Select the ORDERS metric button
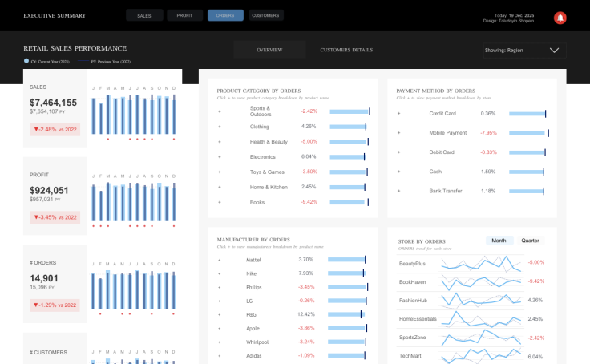590x364 pixels. pyautogui.click(x=225, y=15)
